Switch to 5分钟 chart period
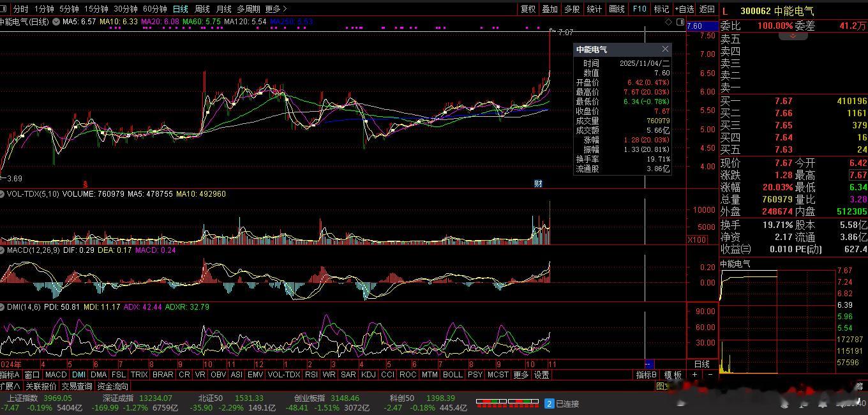The height and width of the screenshot is (415, 868). [x=69, y=9]
